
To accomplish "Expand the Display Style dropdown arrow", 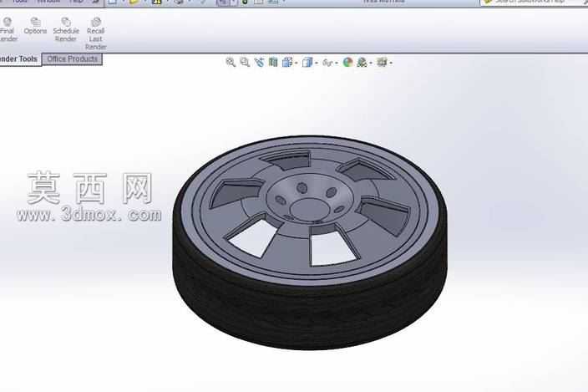I will (x=317, y=63).
